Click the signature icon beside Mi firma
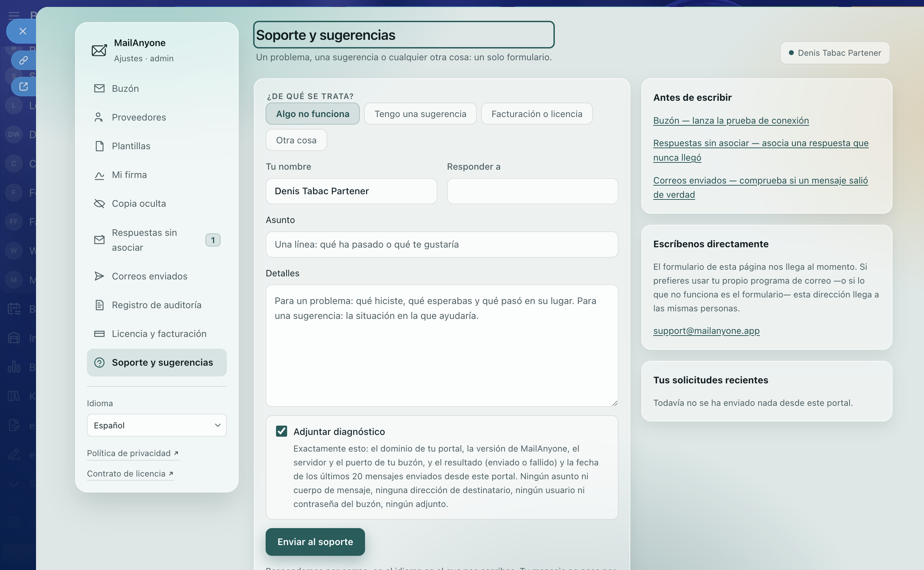Viewport: 924px width, 570px height. pos(99,175)
